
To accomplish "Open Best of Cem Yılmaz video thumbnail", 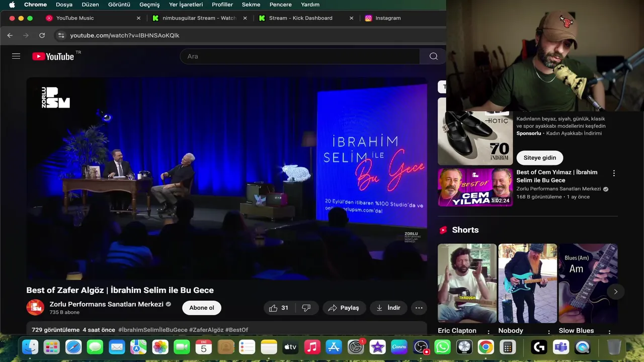I will pos(475,187).
